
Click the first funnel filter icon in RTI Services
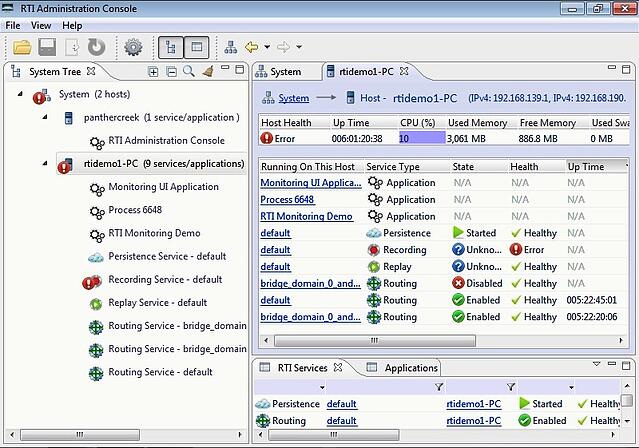point(439,387)
